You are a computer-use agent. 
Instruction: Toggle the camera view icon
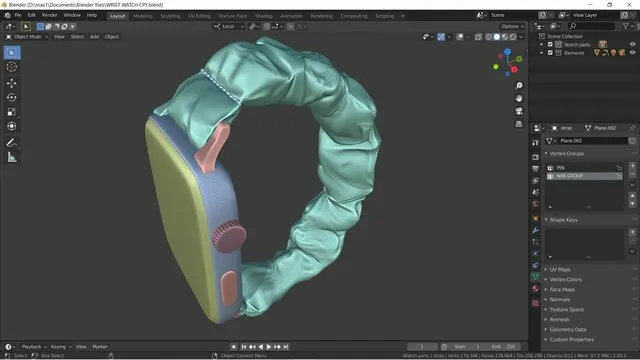click(519, 111)
